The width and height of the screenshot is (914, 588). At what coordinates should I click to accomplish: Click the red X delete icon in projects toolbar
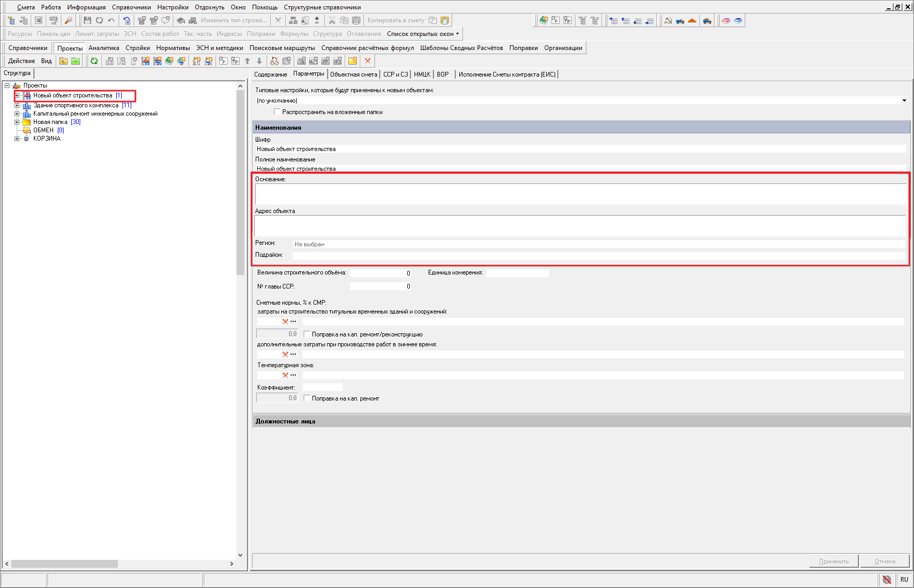(368, 61)
